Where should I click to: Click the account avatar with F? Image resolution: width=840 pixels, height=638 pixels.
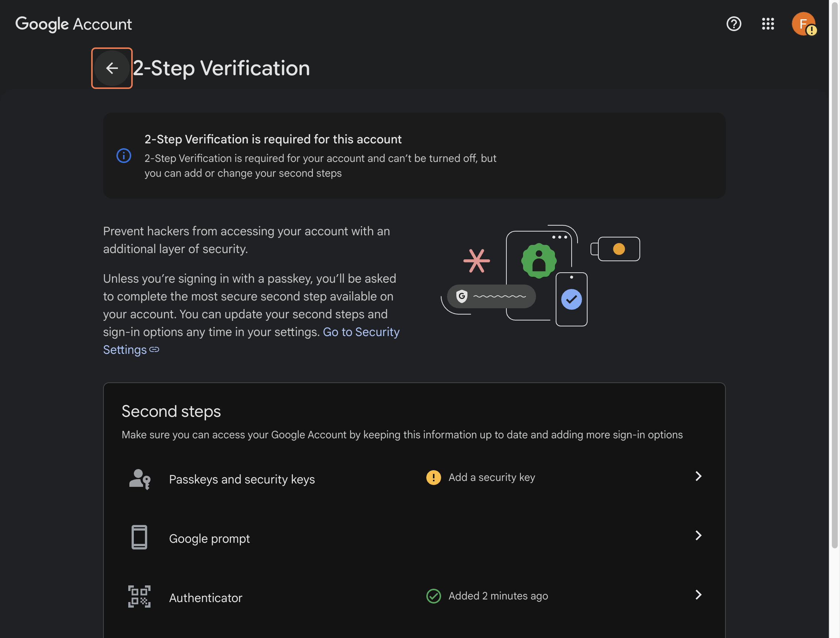[803, 24]
